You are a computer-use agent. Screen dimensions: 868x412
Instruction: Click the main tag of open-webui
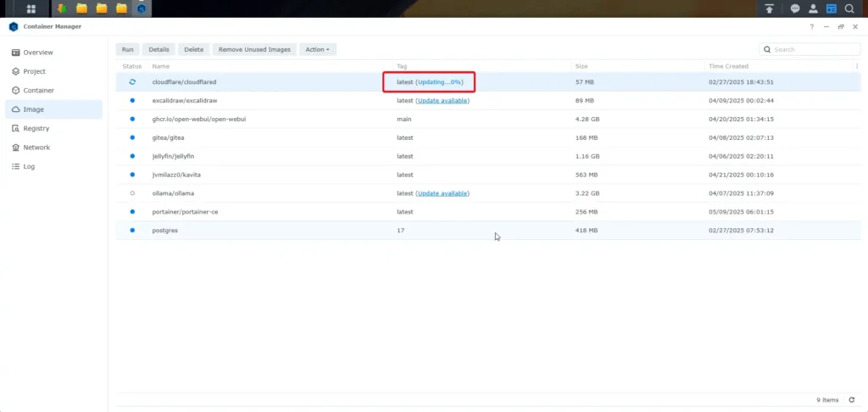[x=404, y=119]
